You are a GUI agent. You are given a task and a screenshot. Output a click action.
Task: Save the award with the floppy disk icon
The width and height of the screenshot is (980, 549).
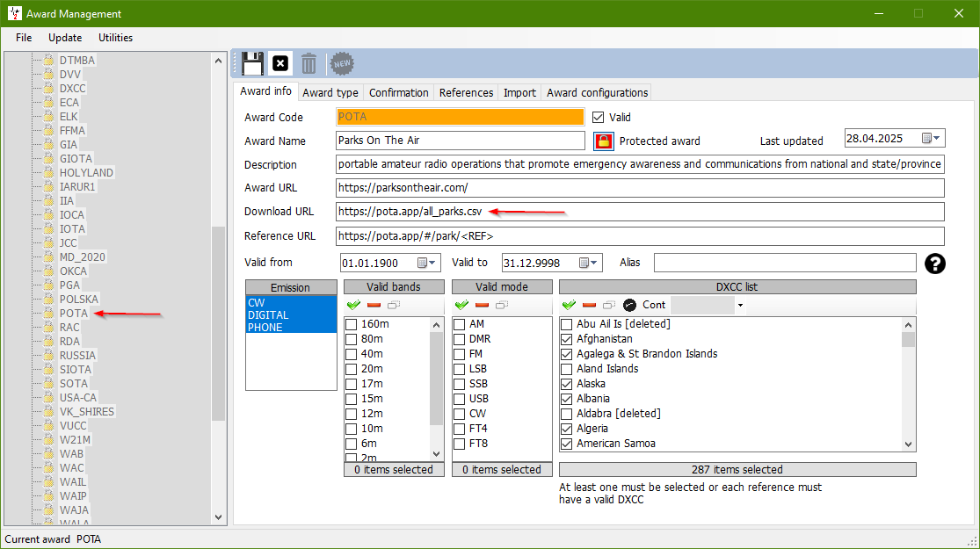tap(252, 64)
